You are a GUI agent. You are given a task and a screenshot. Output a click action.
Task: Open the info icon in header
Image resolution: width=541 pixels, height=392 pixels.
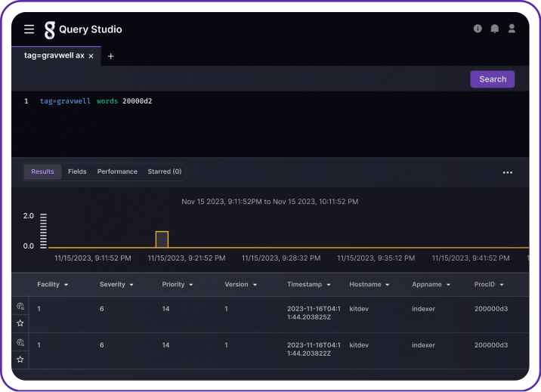pyautogui.click(x=478, y=29)
